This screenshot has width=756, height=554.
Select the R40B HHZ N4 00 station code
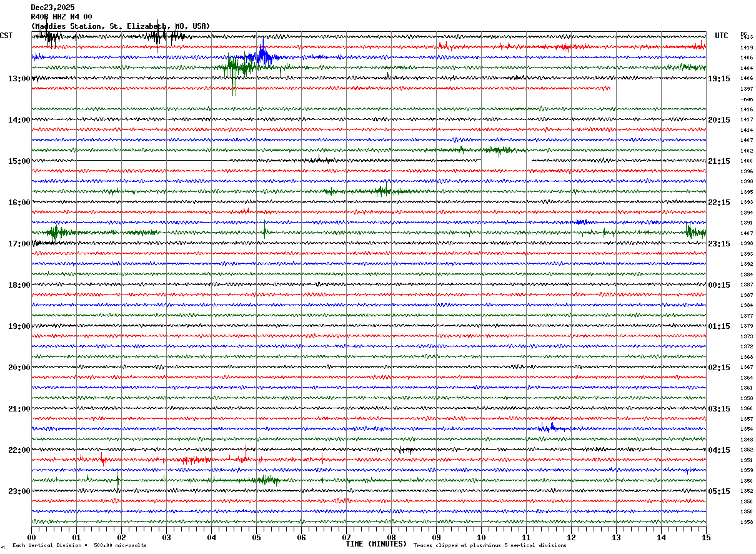click(61, 17)
